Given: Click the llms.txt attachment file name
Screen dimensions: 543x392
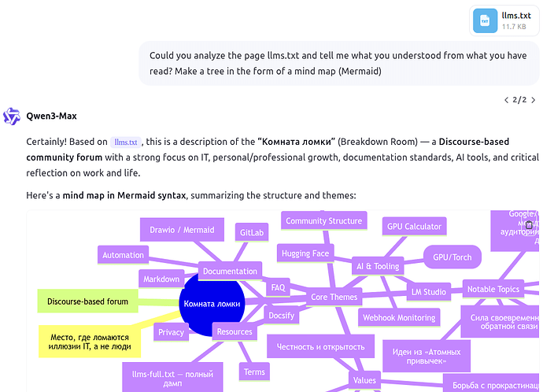Looking at the screenshot, I should point(516,16).
